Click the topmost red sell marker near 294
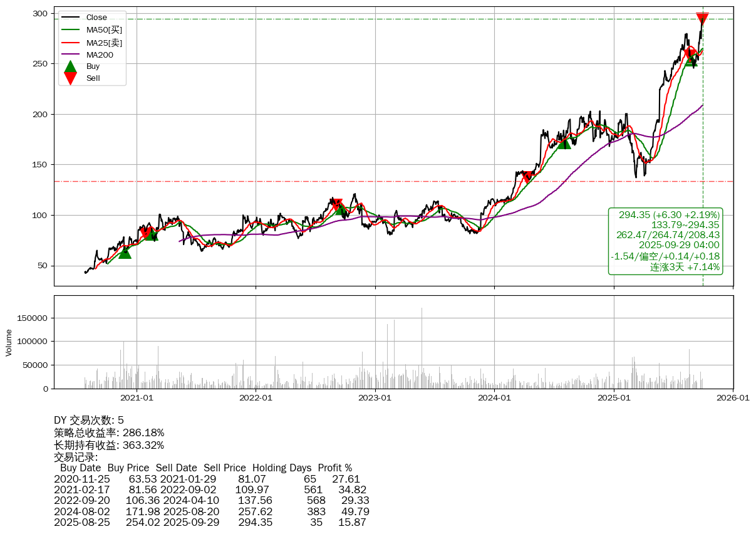The height and width of the screenshot is (534, 756). point(702,19)
